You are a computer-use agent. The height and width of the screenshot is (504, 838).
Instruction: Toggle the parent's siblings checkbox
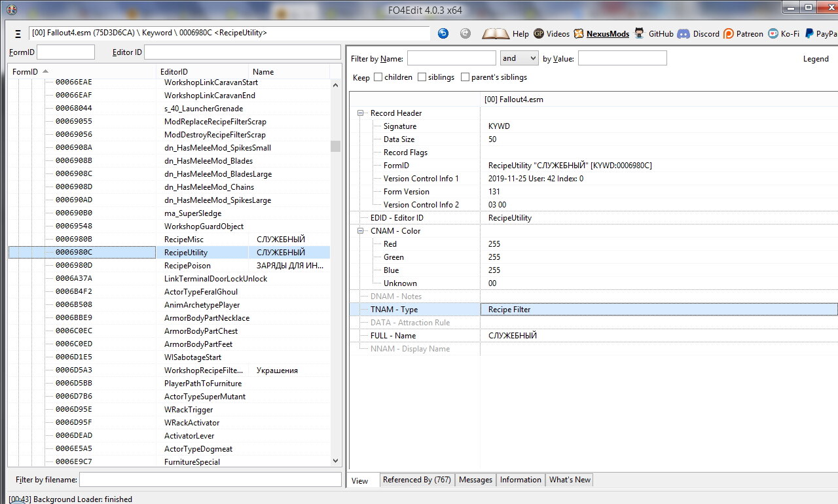[x=465, y=77]
